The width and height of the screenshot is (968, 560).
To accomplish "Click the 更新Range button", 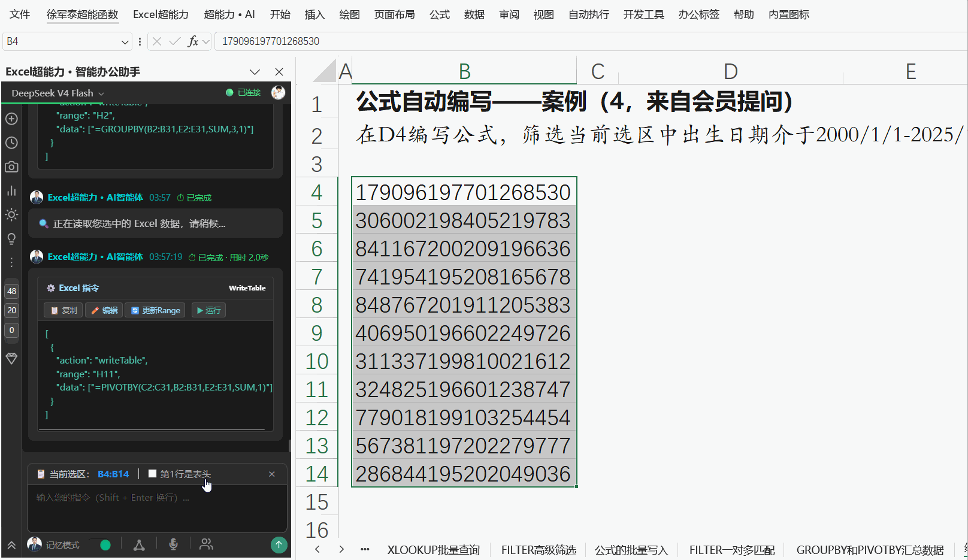I will point(155,310).
